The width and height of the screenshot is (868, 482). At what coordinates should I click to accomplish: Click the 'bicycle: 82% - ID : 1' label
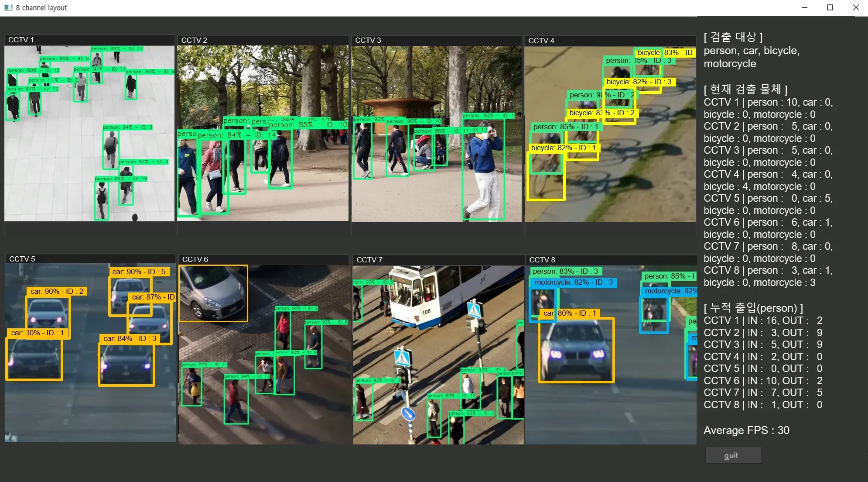(563, 148)
